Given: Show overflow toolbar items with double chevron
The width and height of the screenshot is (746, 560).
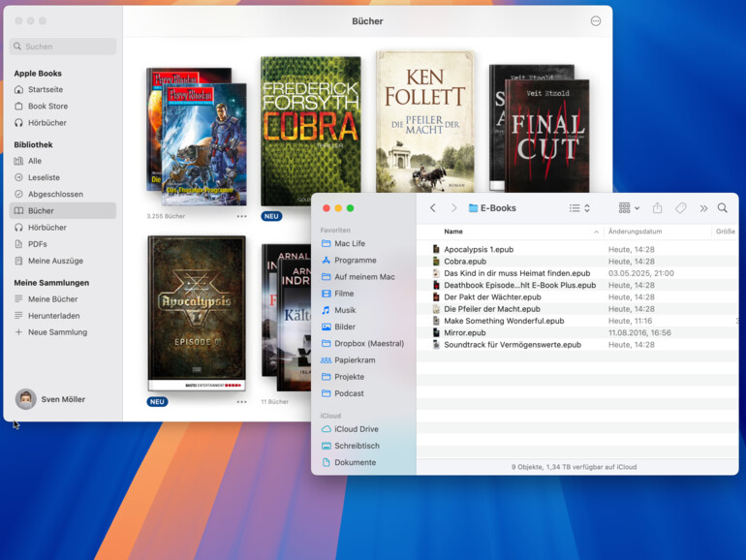Looking at the screenshot, I should tap(703, 208).
